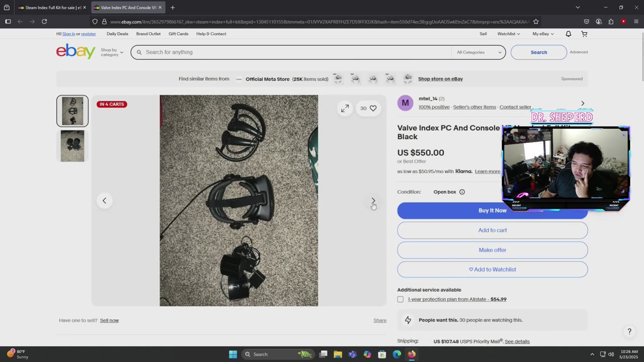Expand the product image to full view

345,108
